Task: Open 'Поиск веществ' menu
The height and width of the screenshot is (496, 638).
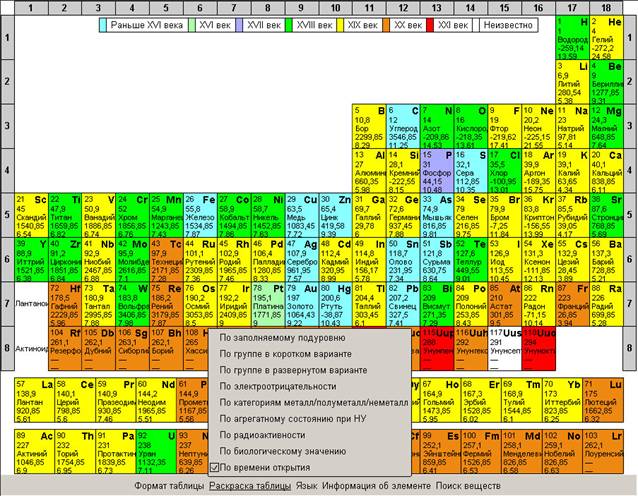Action: (468, 486)
